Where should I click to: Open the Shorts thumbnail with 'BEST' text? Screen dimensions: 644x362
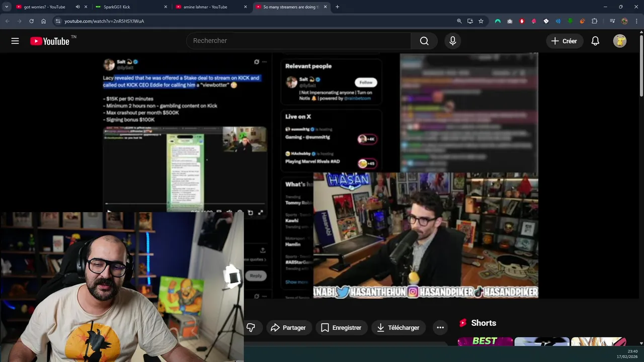tap(486, 342)
